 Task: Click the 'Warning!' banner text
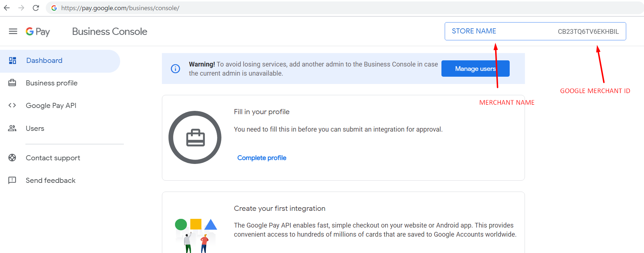coord(202,64)
